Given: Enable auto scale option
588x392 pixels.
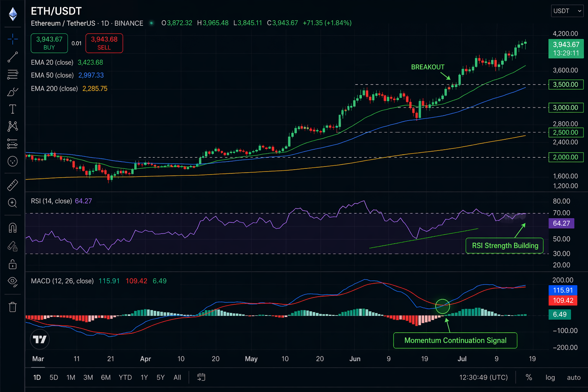Looking at the screenshot, I should [573, 377].
